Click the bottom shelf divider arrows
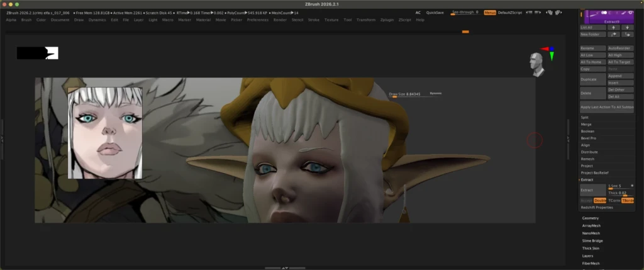 (285, 268)
